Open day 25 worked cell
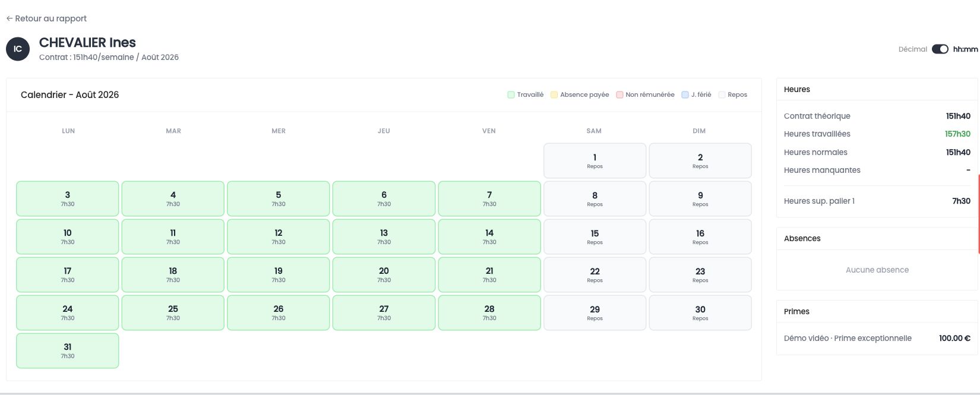The image size is (980, 395). click(x=173, y=312)
